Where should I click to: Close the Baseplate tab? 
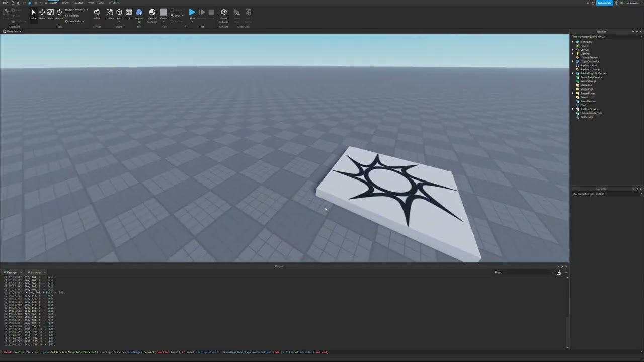21,31
